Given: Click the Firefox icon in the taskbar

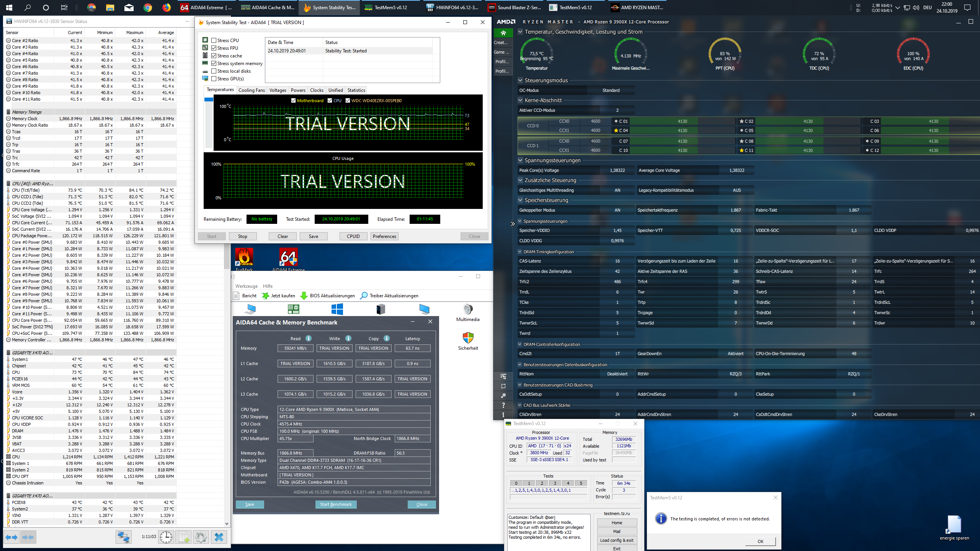Looking at the screenshot, I should [166, 7].
